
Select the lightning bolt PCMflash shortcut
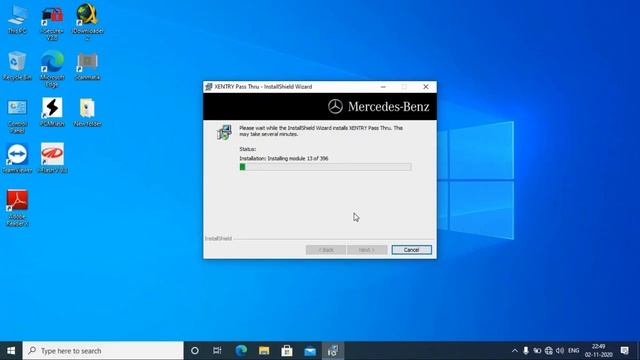(x=52, y=113)
